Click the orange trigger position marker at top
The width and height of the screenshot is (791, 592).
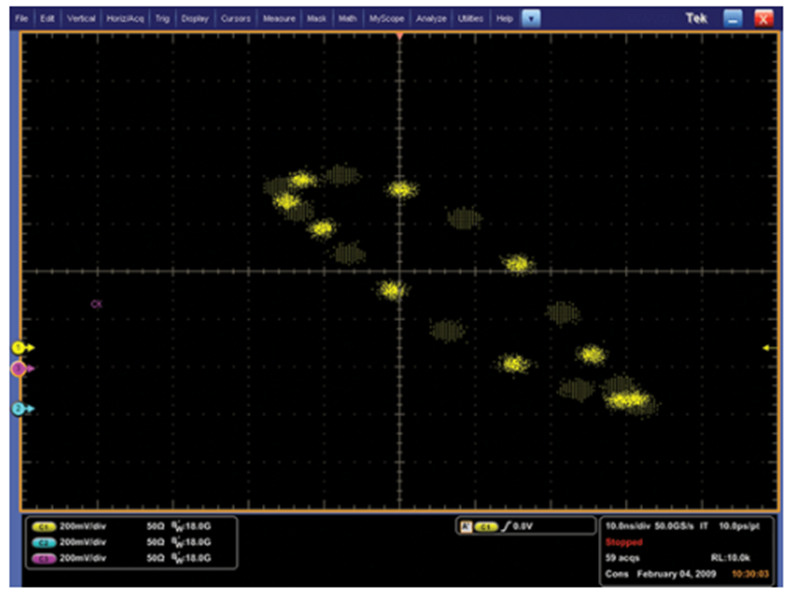pos(399,36)
